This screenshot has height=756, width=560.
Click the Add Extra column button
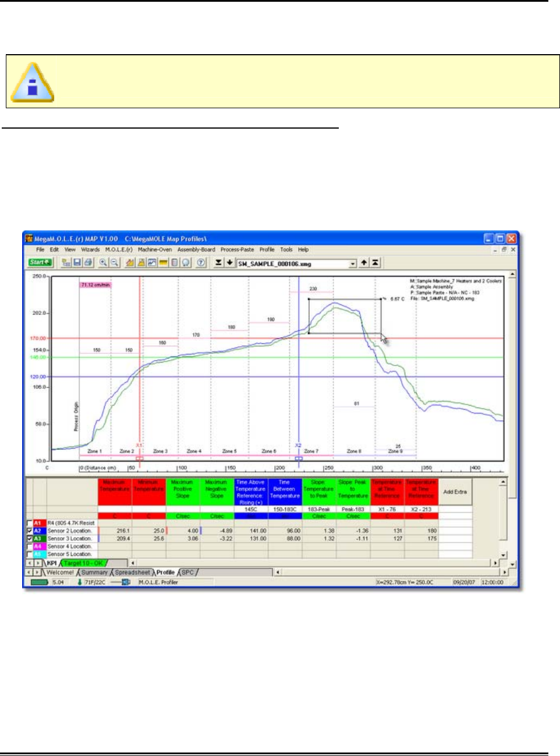coord(455,492)
